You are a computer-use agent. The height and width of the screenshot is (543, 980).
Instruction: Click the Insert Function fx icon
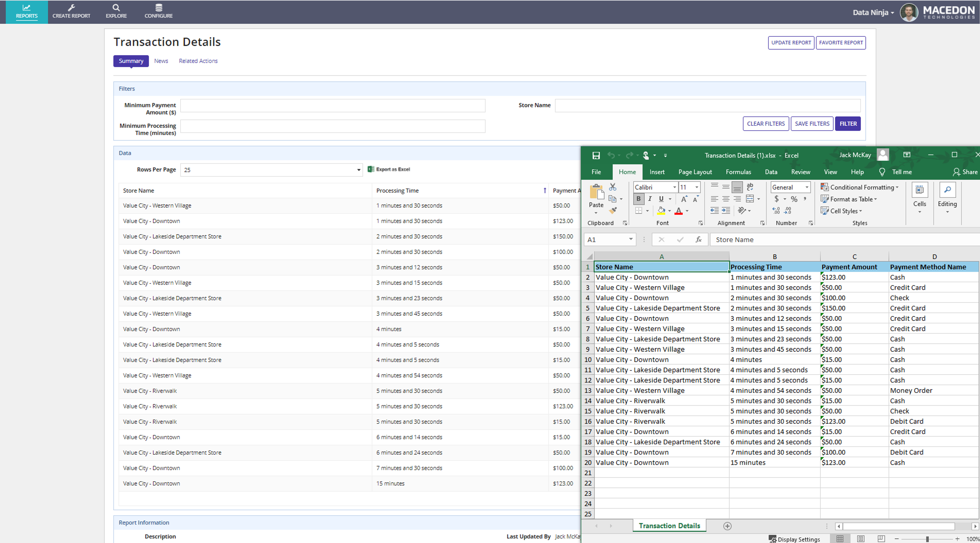coord(699,240)
